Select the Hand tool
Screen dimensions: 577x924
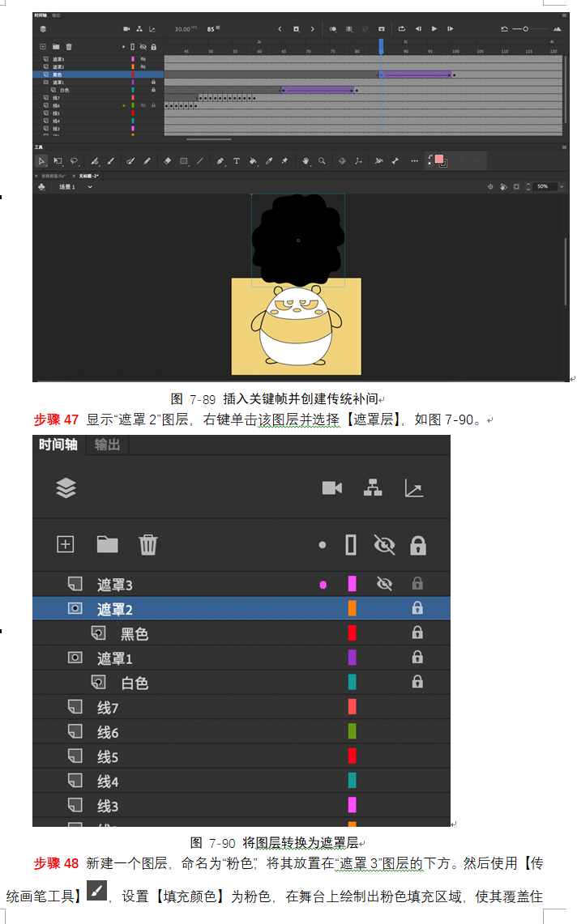(306, 161)
